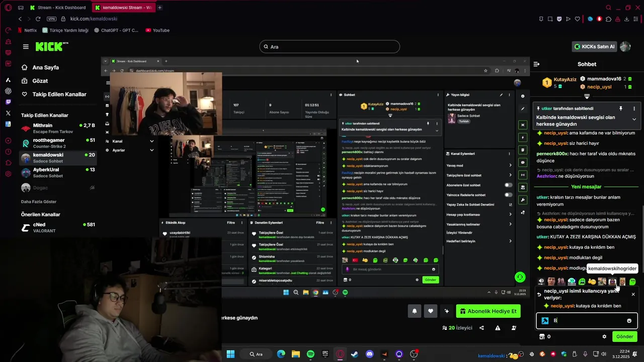
Task: Toggle Aboneler özel sohbet in dashboard
Action: [x=508, y=185]
